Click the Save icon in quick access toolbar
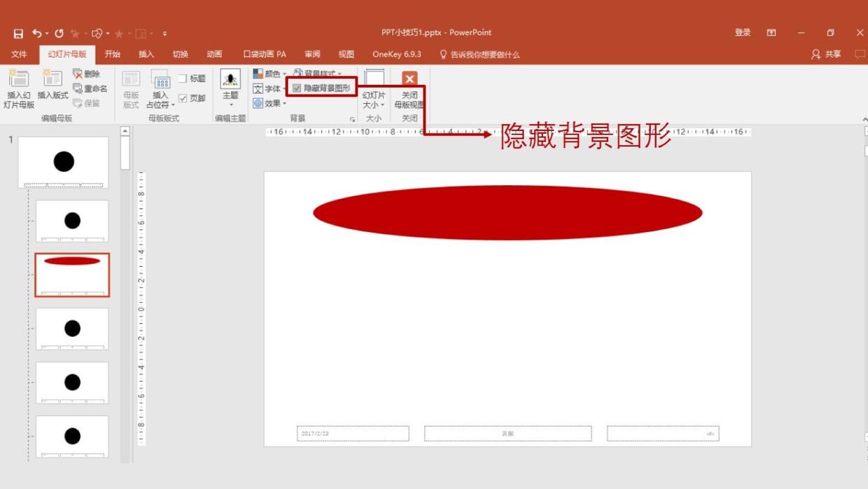 (18, 34)
